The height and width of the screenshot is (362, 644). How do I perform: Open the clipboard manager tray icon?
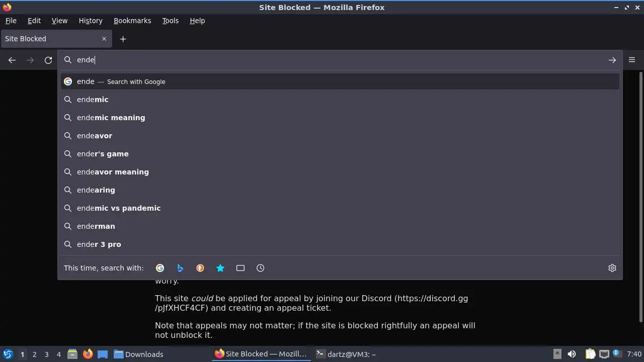point(591,354)
